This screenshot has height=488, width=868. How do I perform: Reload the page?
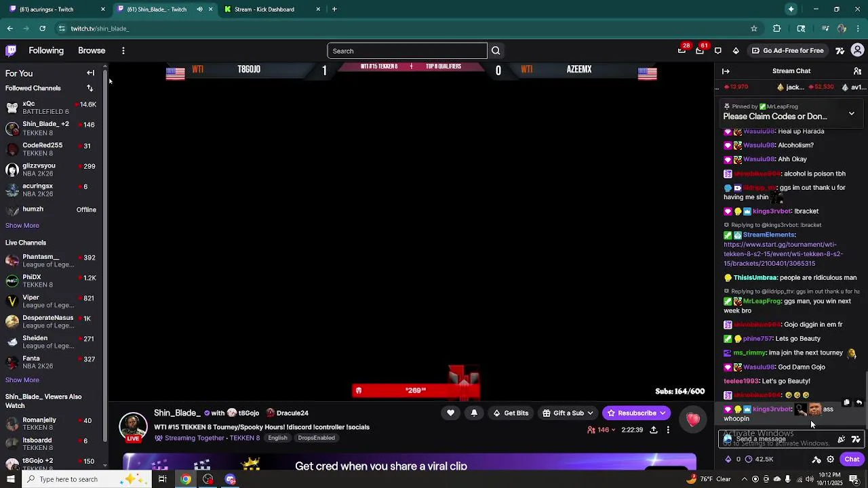(x=42, y=28)
